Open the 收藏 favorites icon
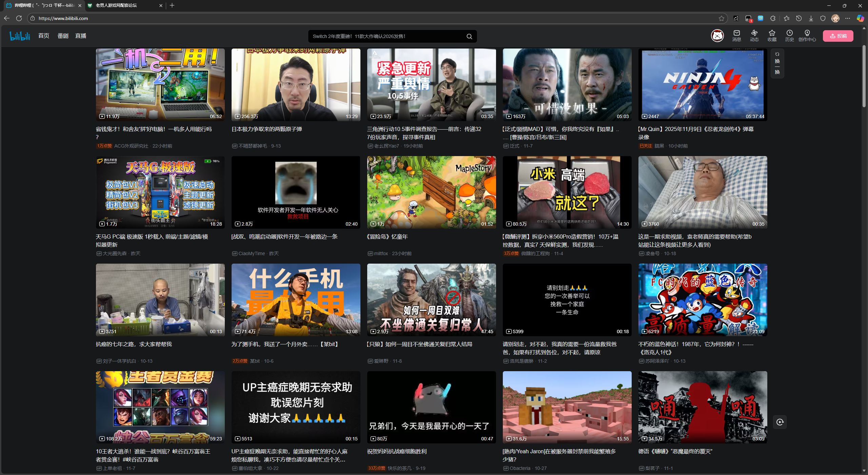The width and height of the screenshot is (868, 475). (772, 35)
